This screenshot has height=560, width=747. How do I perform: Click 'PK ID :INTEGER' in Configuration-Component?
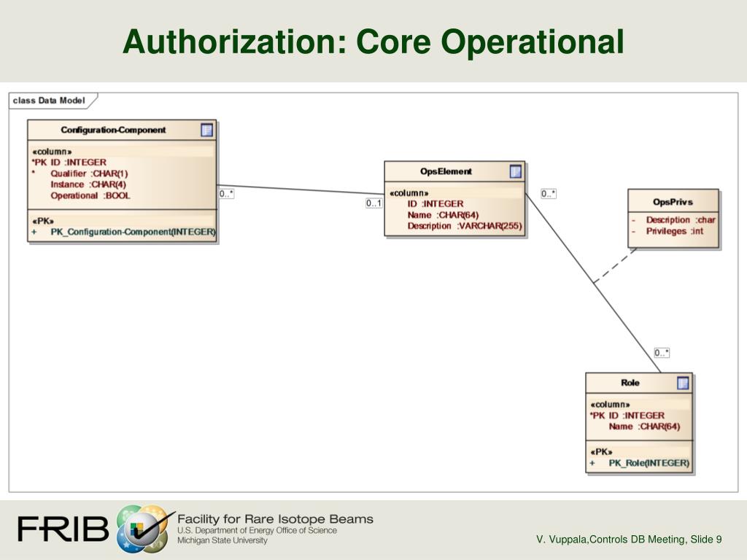[x=69, y=163]
